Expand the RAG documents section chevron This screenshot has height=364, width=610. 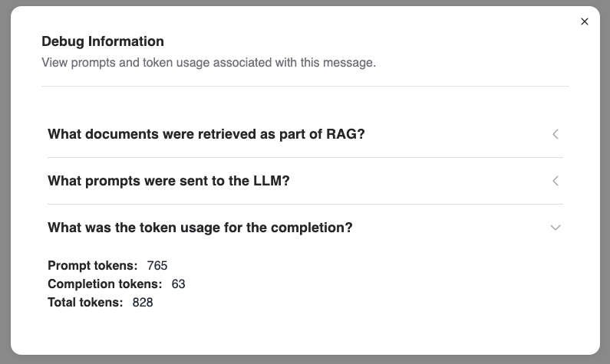click(x=556, y=134)
